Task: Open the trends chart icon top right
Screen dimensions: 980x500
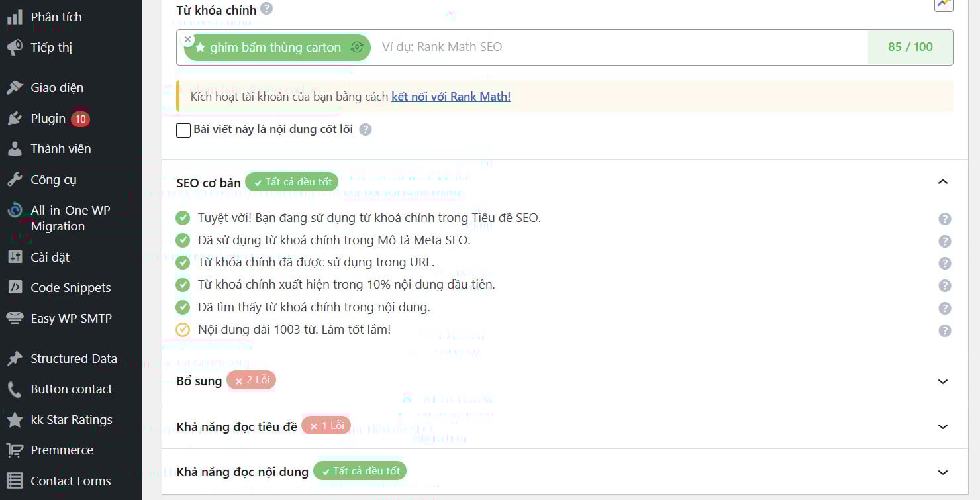Action: coord(944,5)
